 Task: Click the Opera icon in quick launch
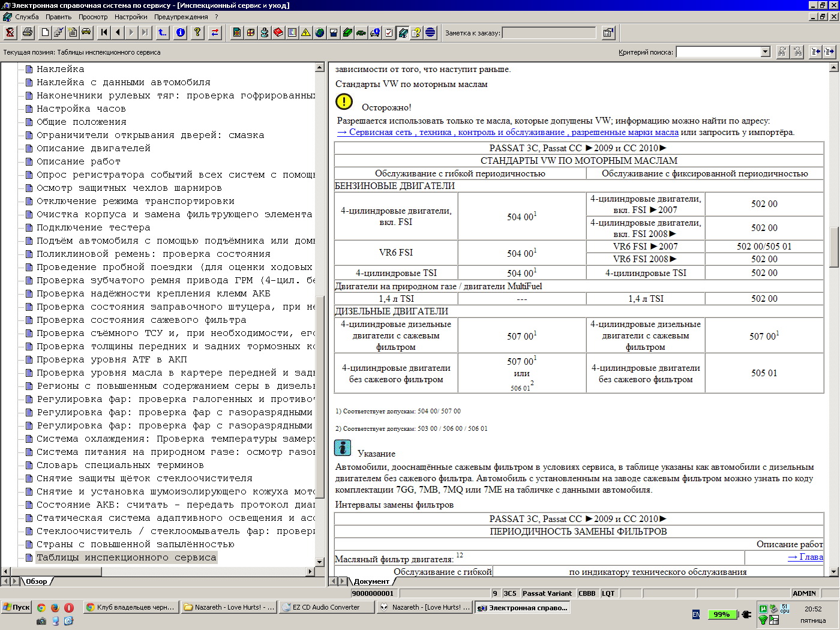[69, 607]
